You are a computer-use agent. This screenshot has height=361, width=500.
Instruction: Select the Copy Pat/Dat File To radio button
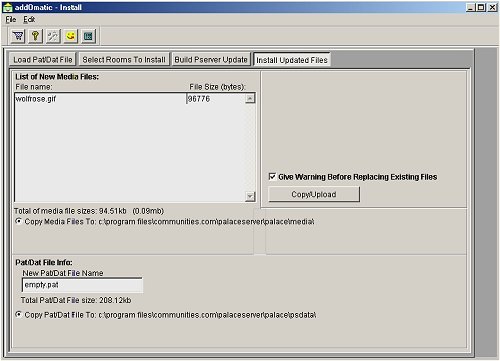[19, 315]
